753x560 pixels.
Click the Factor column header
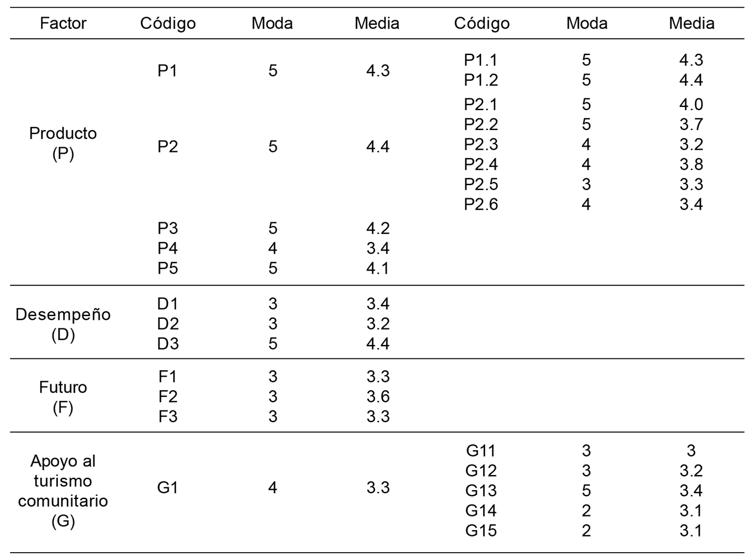(63, 23)
